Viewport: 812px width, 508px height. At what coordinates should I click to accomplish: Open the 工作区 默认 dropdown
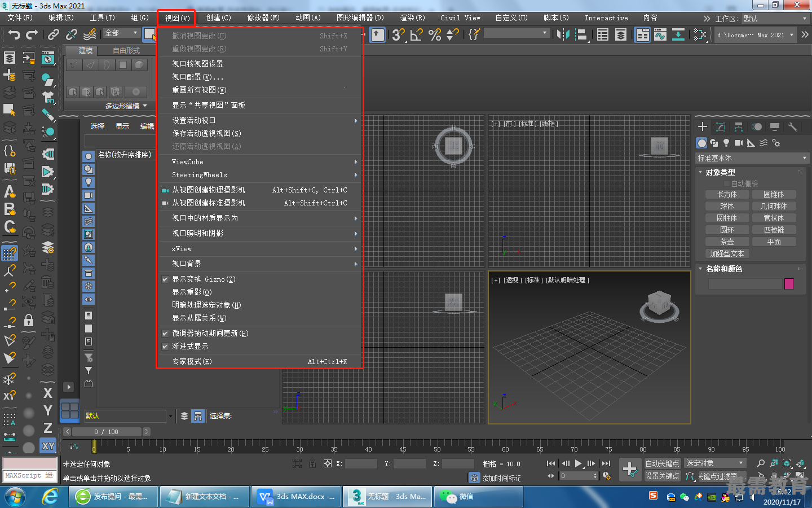click(775, 19)
